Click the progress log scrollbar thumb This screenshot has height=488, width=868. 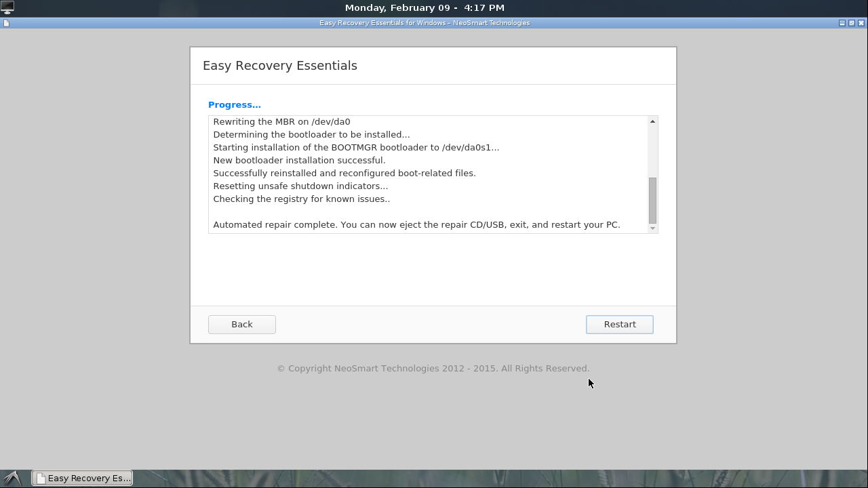pyautogui.click(x=652, y=201)
